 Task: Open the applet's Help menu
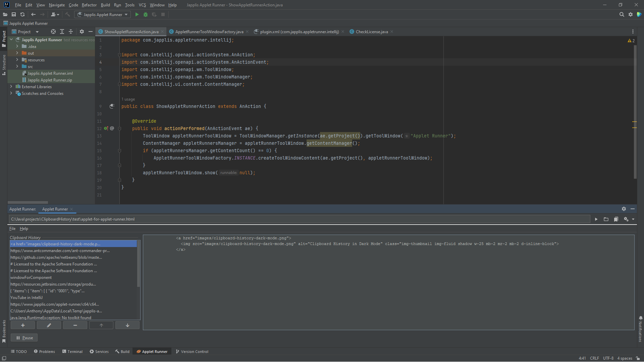[24, 229]
